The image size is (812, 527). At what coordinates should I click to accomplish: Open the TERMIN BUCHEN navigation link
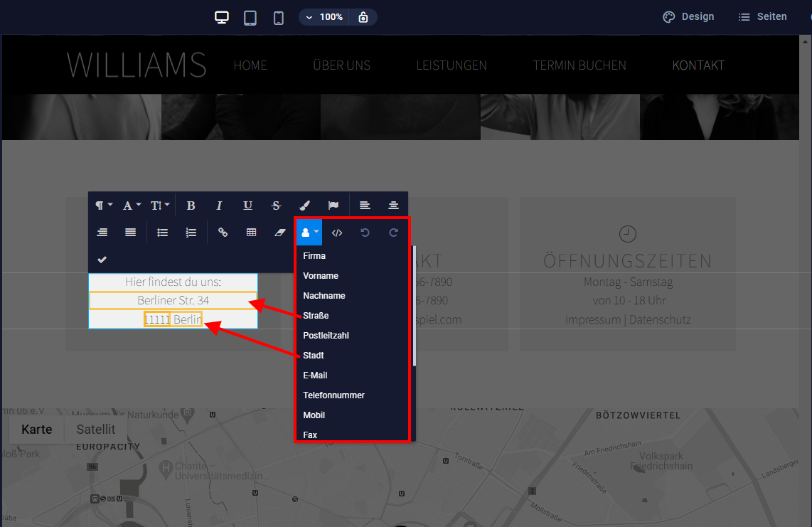(x=579, y=65)
